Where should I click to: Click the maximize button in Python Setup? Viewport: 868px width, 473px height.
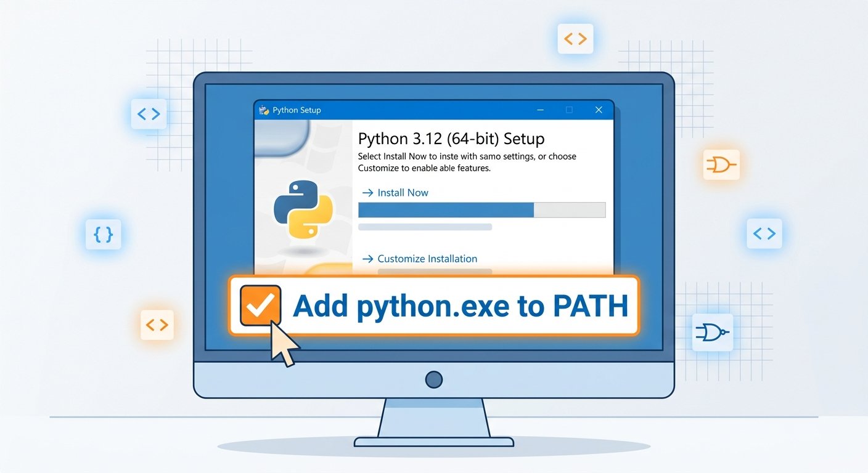pos(569,110)
